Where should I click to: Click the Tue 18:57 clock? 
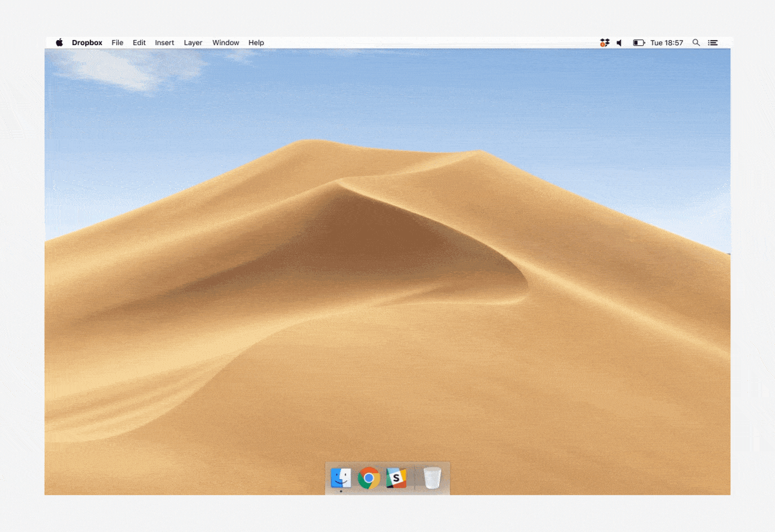click(x=666, y=43)
